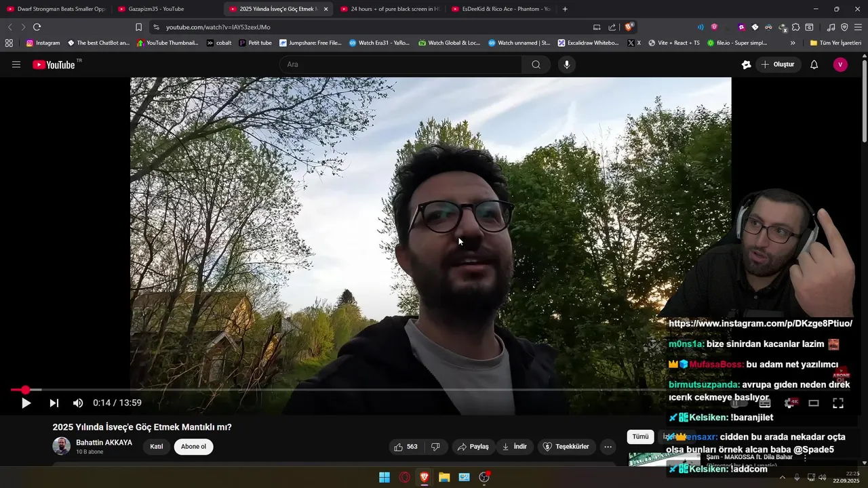Open the Vite + React + TS bookmark
Image resolution: width=868 pixels, height=488 pixels.
[x=674, y=43]
